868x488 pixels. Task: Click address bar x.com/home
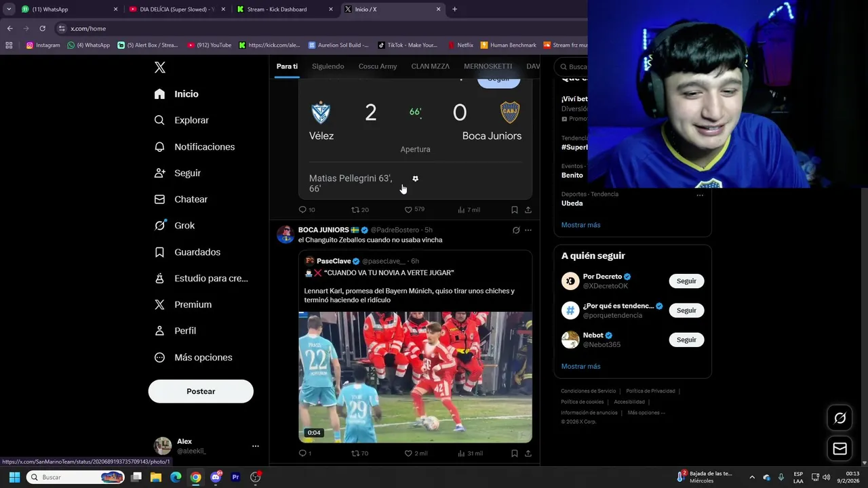pos(88,28)
